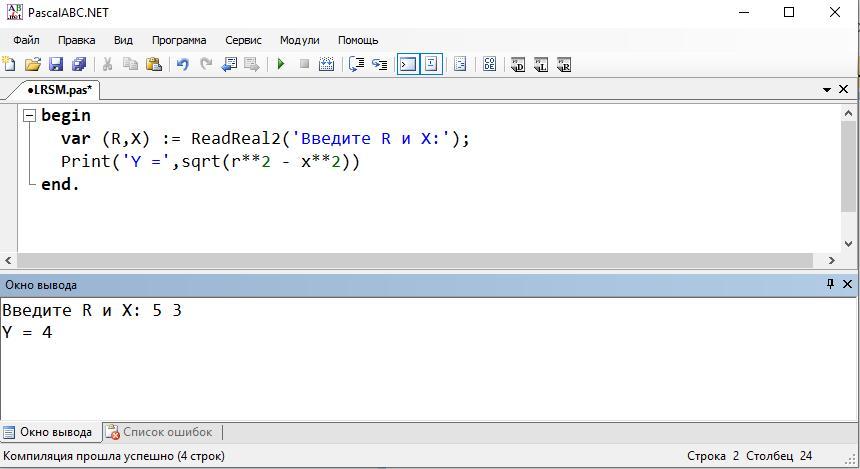Save all files with the multi-floppy icon

[79, 64]
